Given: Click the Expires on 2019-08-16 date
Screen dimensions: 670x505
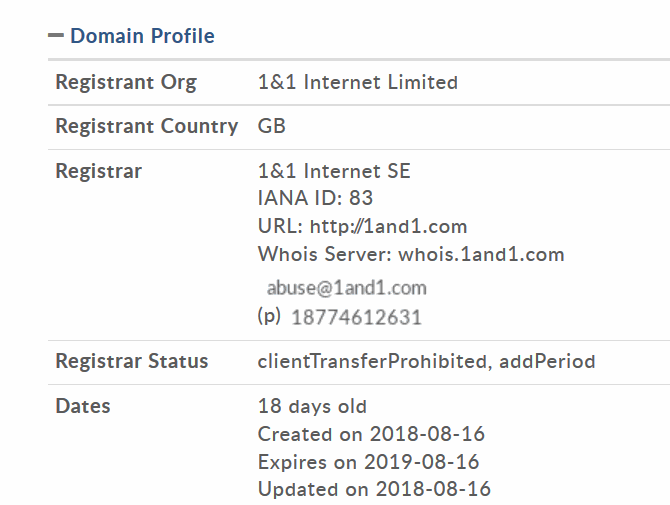Looking at the screenshot, I should 368,462.
